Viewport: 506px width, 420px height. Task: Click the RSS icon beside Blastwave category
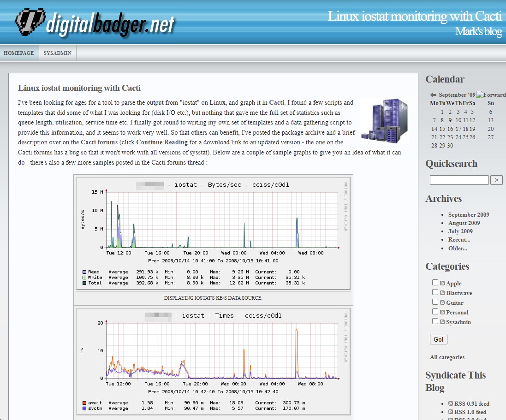[442, 293]
